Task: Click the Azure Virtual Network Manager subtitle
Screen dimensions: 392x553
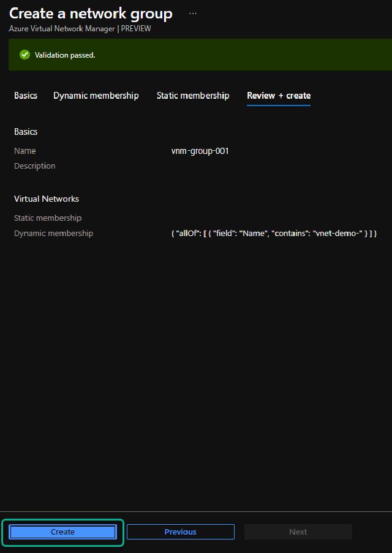Action: 80,29
